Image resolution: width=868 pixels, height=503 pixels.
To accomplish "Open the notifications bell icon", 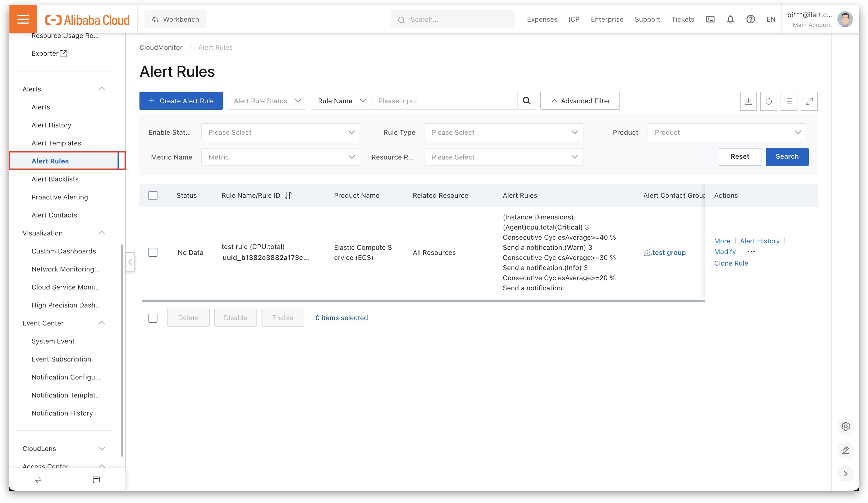I will click(x=730, y=19).
